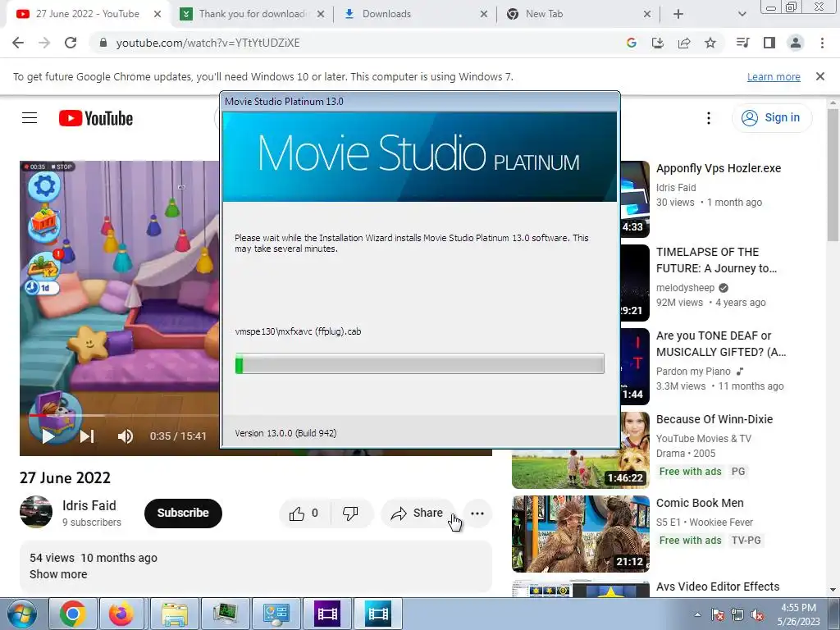The height and width of the screenshot is (630, 840).
Task: Dismiss the Chrome update notification bar
Action: tap(820, 76)
